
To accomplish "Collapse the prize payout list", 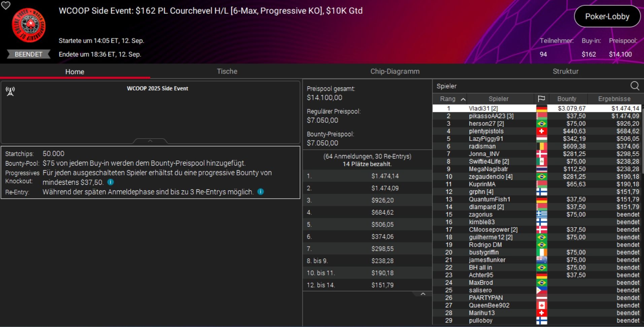I will pos(423,294).
